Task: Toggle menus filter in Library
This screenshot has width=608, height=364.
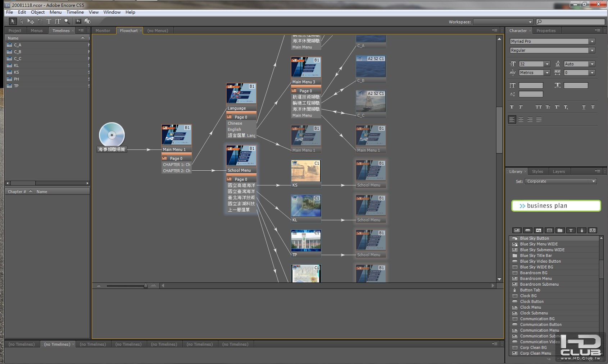Action: tap(517, 230)
